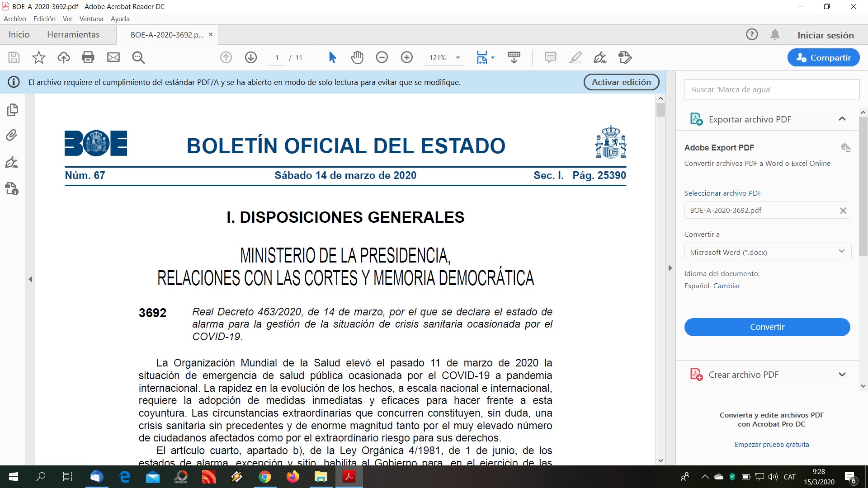Open the sign document tool
The height and width of the screenshot is (488, 868).
600,57
